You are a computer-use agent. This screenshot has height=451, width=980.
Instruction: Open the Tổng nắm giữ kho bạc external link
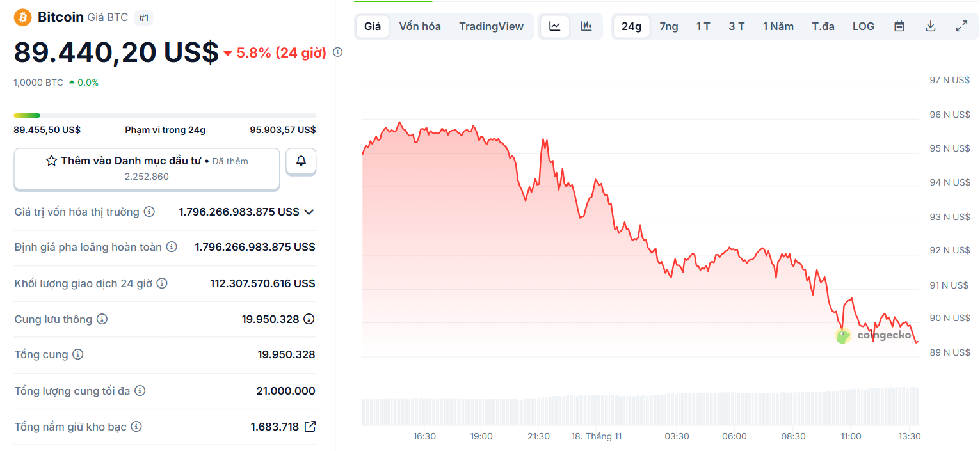[x=309, y=426]
